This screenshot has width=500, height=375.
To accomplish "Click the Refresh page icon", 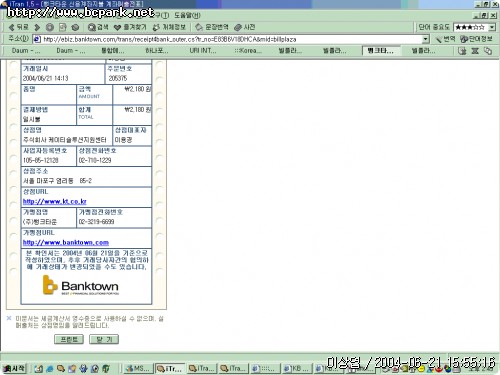I will [x=63, y=27].
